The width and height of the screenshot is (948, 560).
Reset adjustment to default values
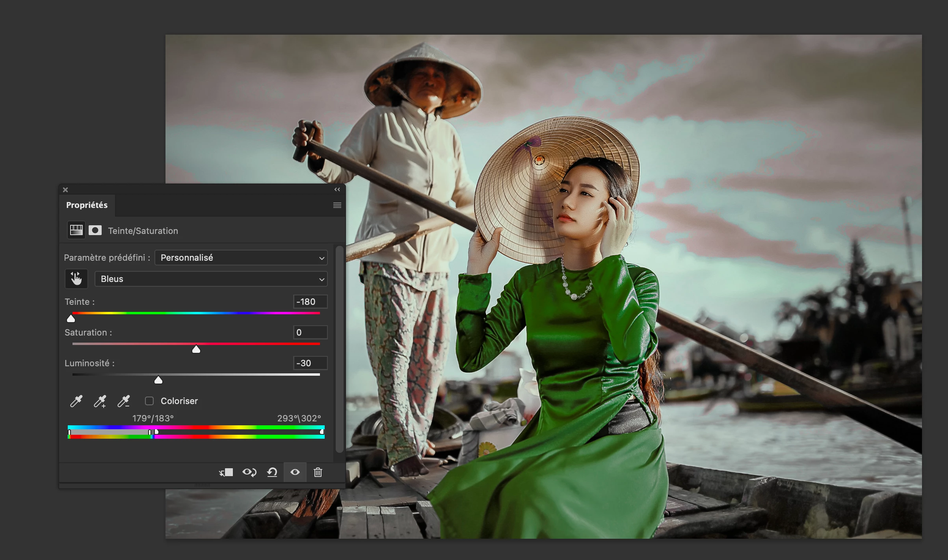[x=272, y=472]
